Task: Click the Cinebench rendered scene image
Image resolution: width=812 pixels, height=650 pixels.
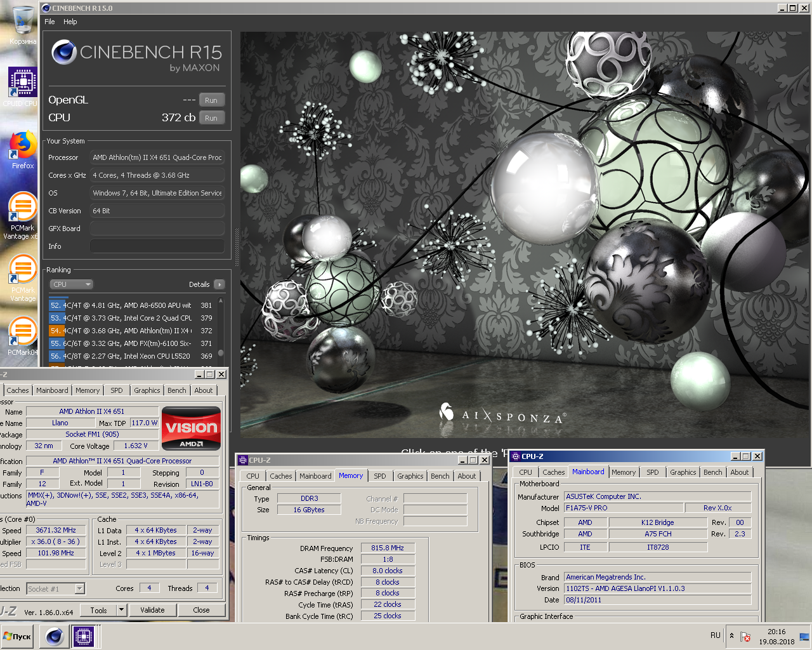Action: tap(525, 235)
